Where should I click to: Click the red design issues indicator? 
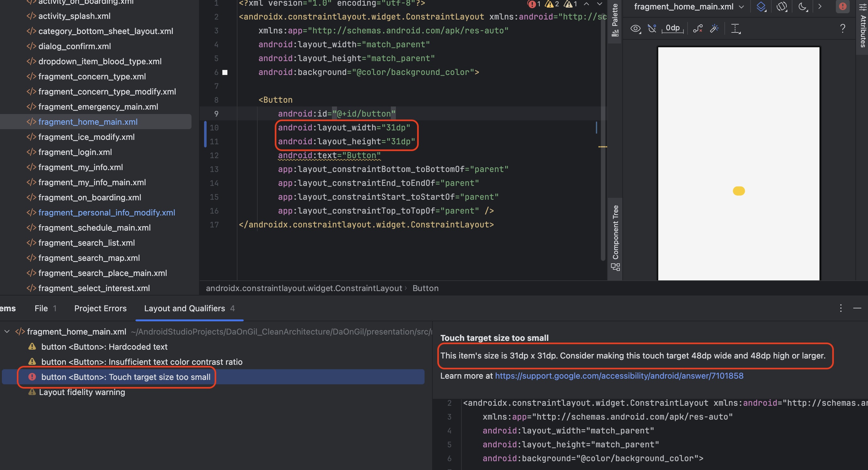pos(842,7)
